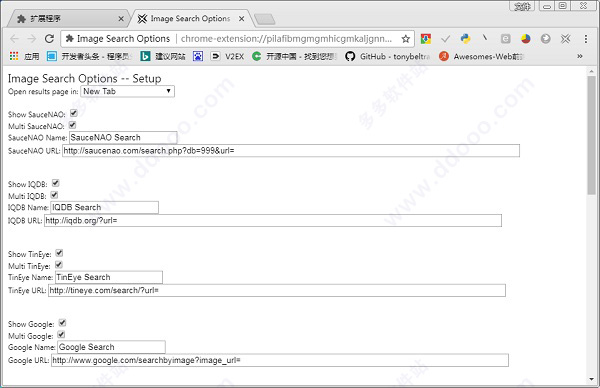Open the V2EX bookmark
This screenshot has height=388, width=600.
(227, 57)
